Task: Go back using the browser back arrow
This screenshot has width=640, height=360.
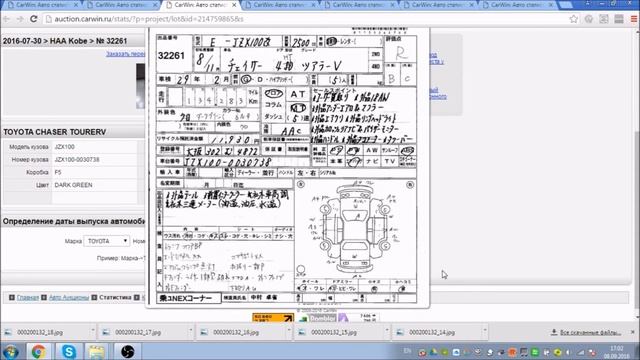Action: point(7,19)
